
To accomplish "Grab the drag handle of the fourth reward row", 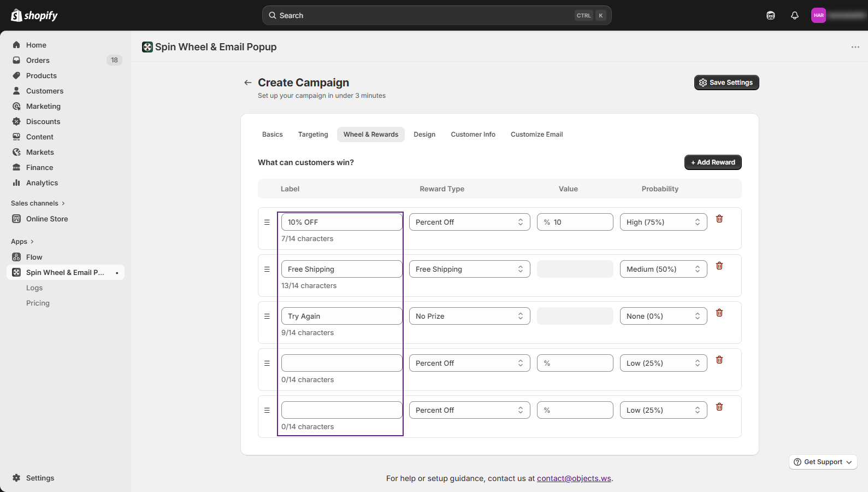I will point(267,363).
